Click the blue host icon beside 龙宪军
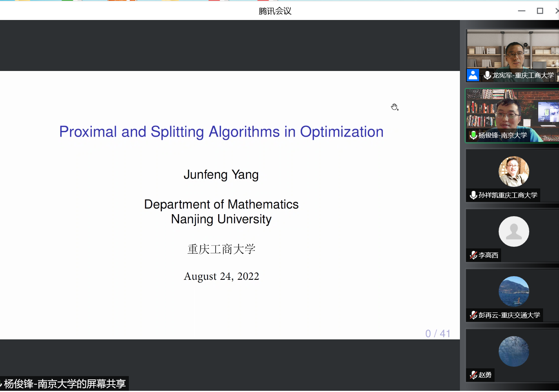559x392 pixels. (473, 75)
